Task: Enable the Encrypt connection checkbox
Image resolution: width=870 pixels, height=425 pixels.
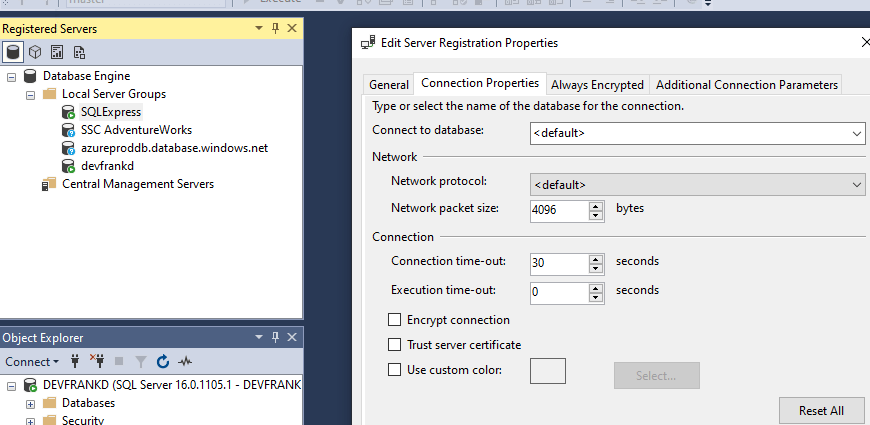Action: point(394,320)
